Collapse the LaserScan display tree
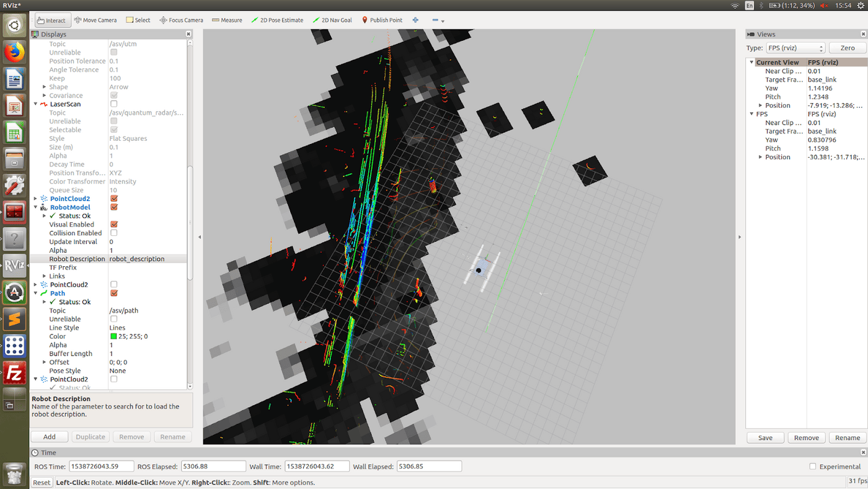 (x=36, y=104)
